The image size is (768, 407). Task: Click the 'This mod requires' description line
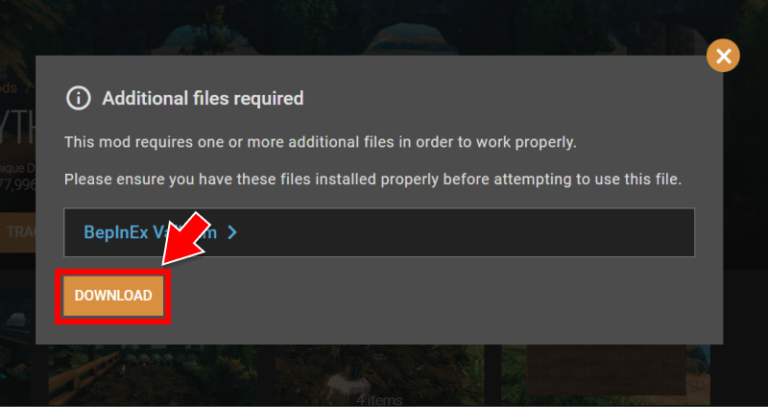click(x=320, y=143)
